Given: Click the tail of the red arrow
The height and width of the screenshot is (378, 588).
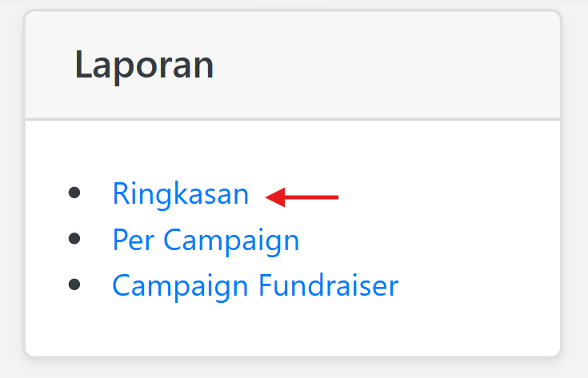Looking at the screenshot, I should 332,197.
